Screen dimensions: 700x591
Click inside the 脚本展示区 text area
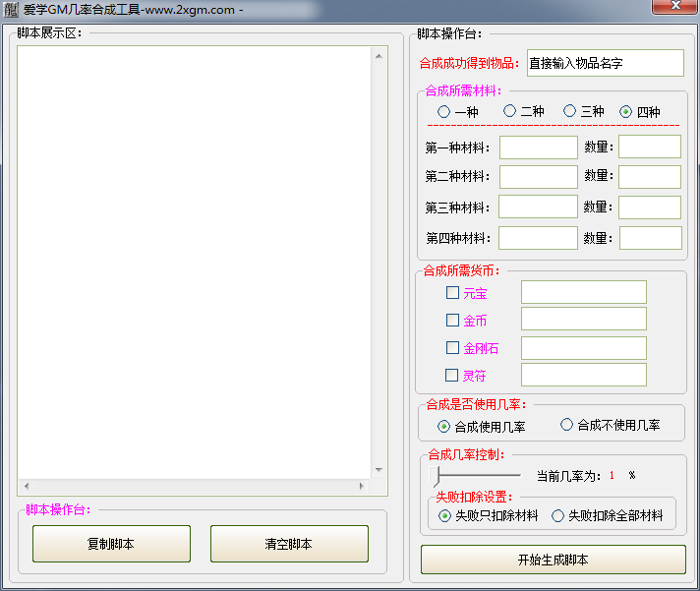(195, 263)
